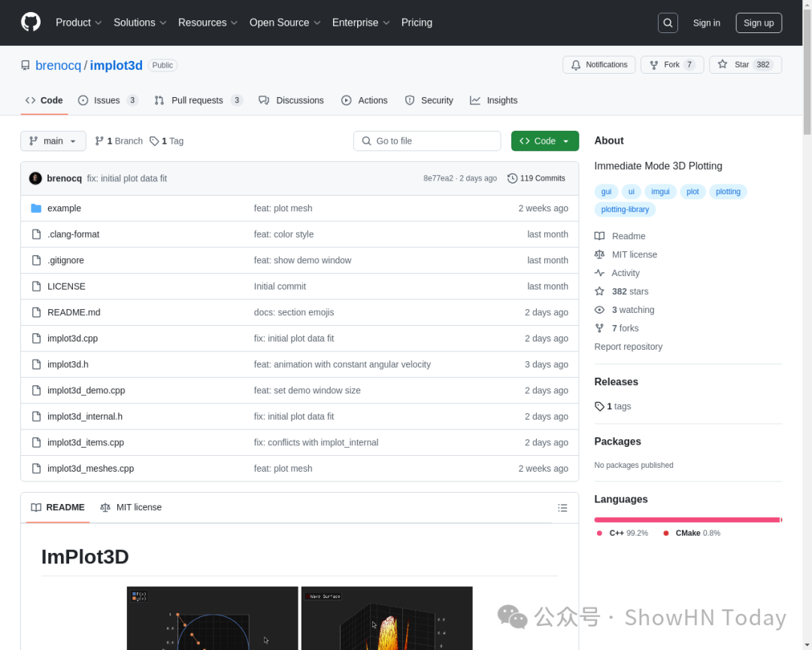Select the Enterprise menu item
This screenshot has height=650, width=812.
[x=355, y=23]
